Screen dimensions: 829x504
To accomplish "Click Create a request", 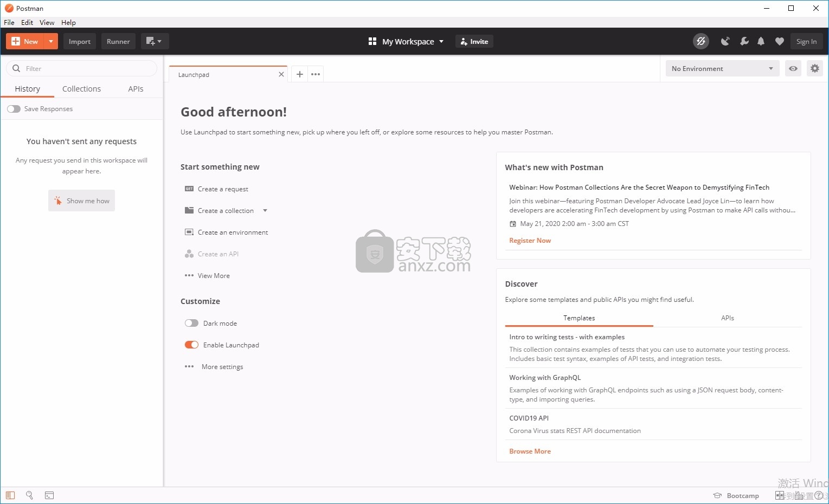I will coord(223,189).
